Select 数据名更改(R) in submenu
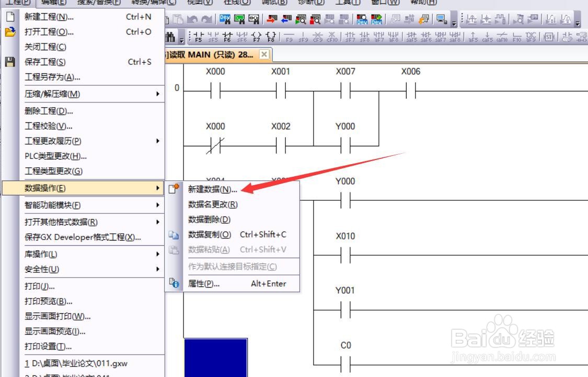This screenshot has width=588, height=377. click(233, 204)
